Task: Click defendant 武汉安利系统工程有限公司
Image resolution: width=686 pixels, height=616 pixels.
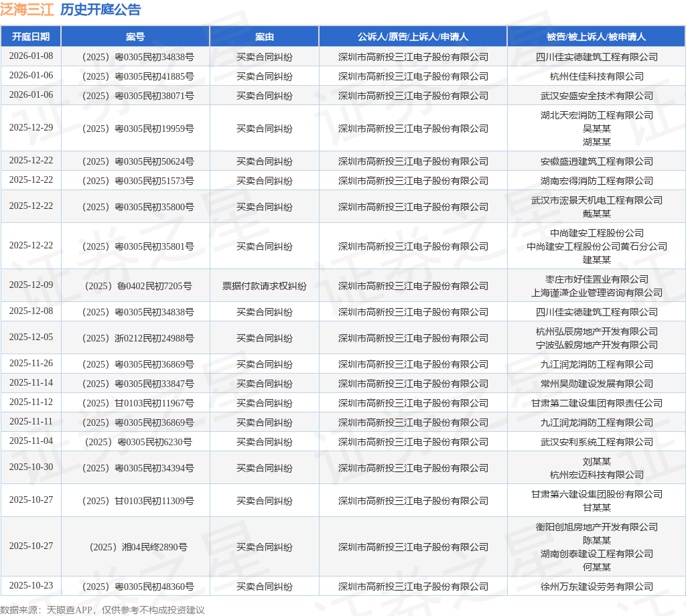Action: [597, 442]
